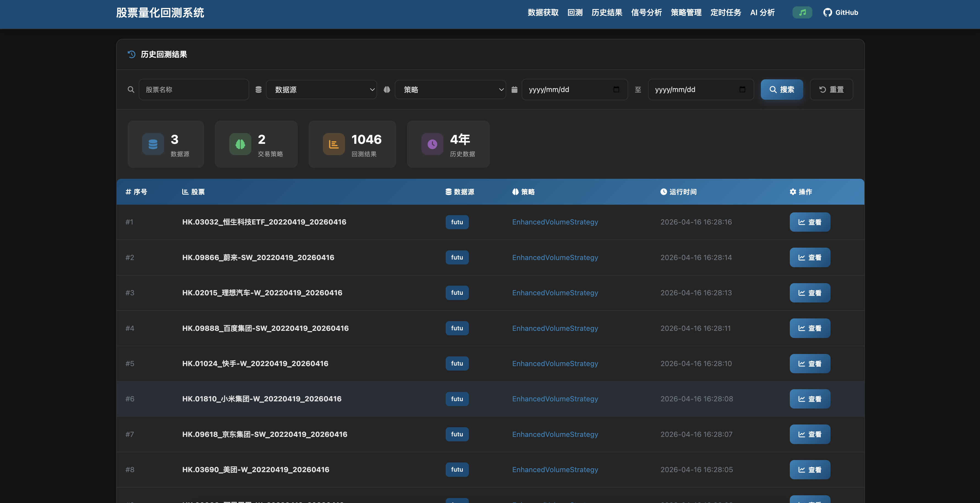Open the calendar picker on the end date field
Viewport: 980px width, 503px height.
(x=742, y=90)
